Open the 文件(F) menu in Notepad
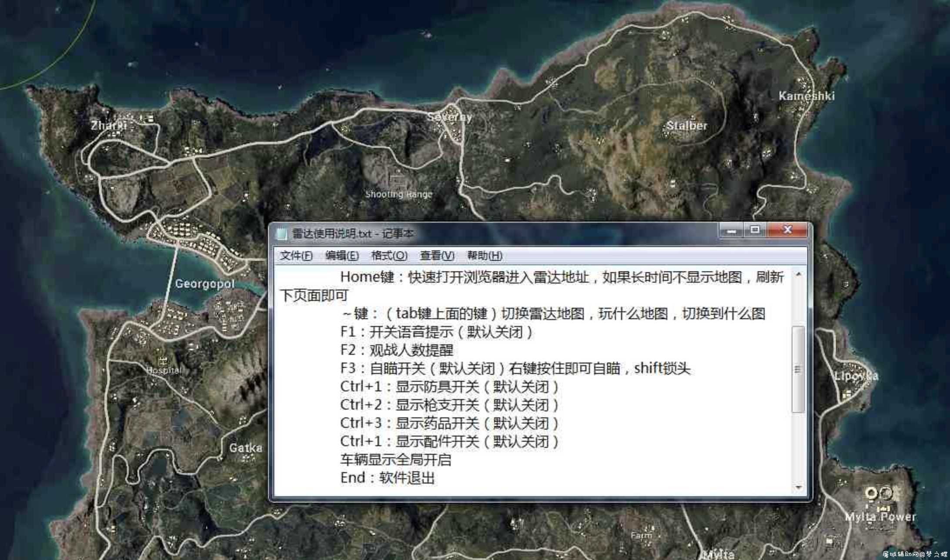Viewport: 950px width, 560px height. click(296, 256)
